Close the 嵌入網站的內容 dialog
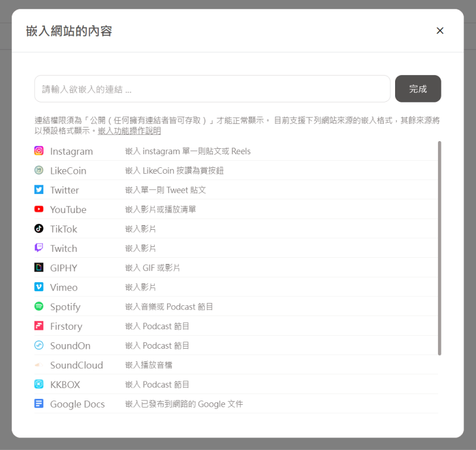 pos(440,30)
